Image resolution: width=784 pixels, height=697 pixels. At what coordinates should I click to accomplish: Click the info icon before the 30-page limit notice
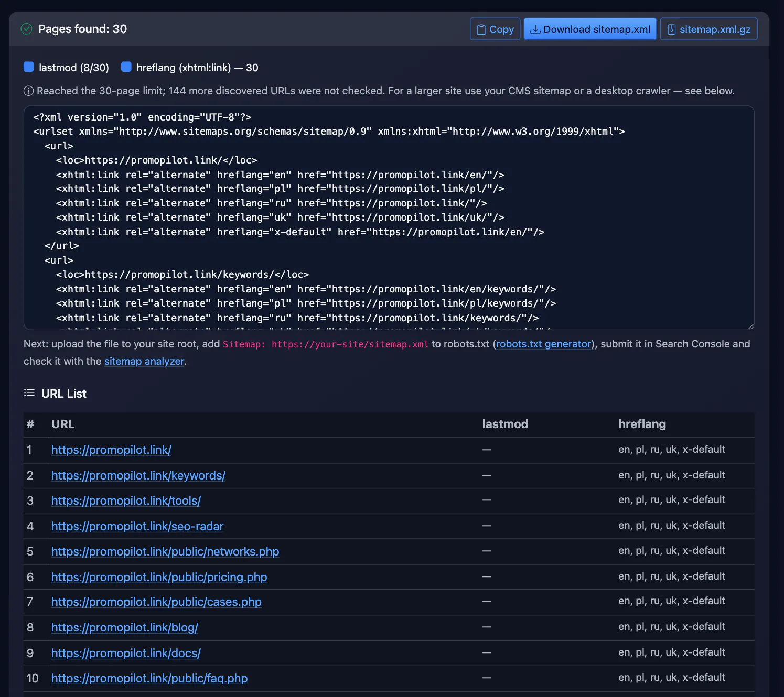(28, 91)
